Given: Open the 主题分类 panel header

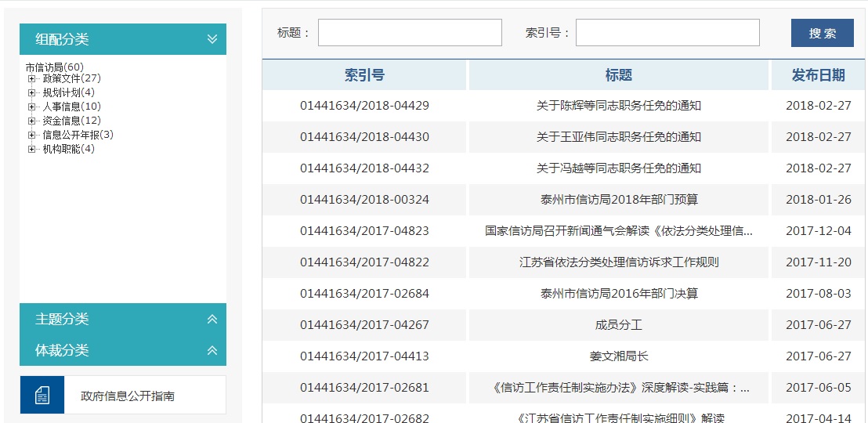Looking at the screenshot, I should click(x=123, y=319).
